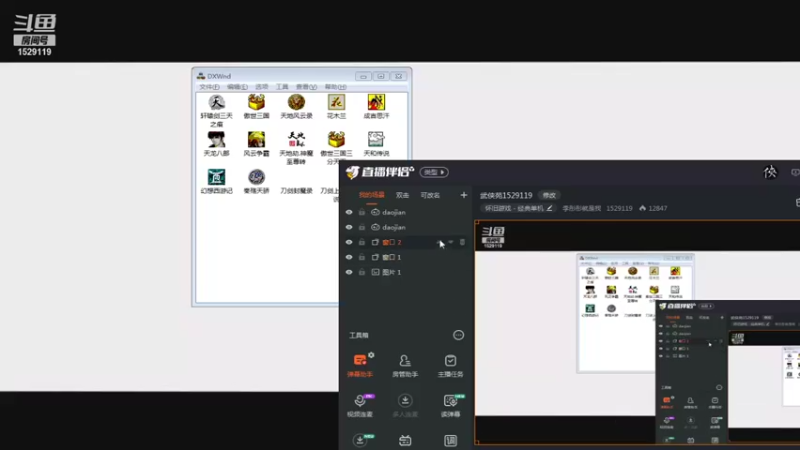Viewport: 800px width, 450px height.
Task: Open the 文件(F) menu in DXWnd
Action: pyautogui.click(x=209, y=87)
